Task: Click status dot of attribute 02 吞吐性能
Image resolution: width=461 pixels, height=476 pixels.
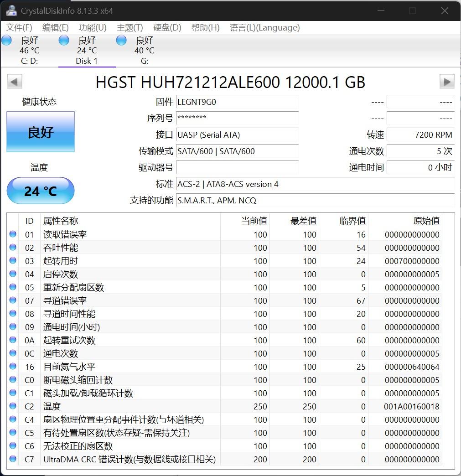Action: [13, 248]
